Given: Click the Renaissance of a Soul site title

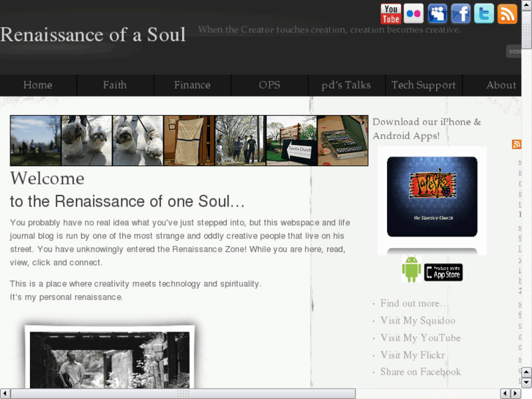Looking at the screenshot, I should click(93, 34).
